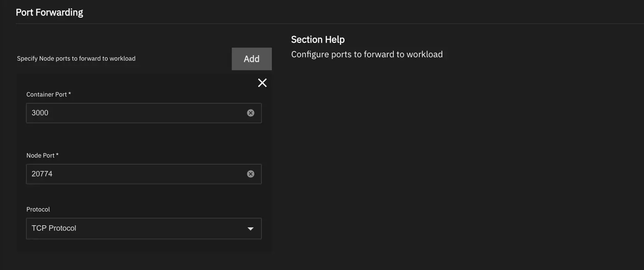The image size is (644, 270).
Task: Click the clear icon inside the 3000 field
Action: [251, 112]
